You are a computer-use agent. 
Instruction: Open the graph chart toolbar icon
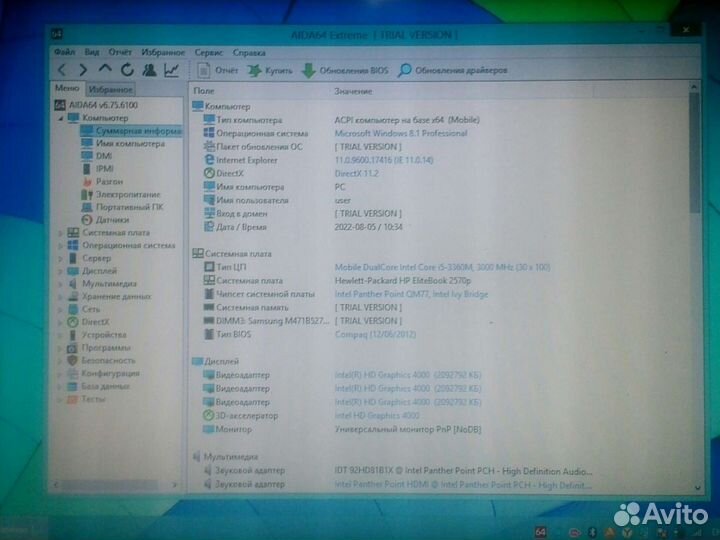[171, 70]
